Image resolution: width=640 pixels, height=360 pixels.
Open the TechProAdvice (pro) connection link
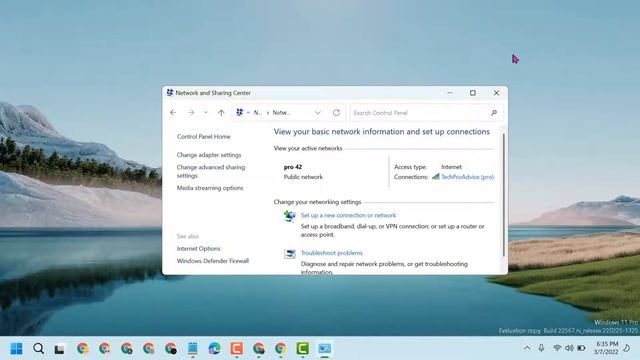(467, 177)
